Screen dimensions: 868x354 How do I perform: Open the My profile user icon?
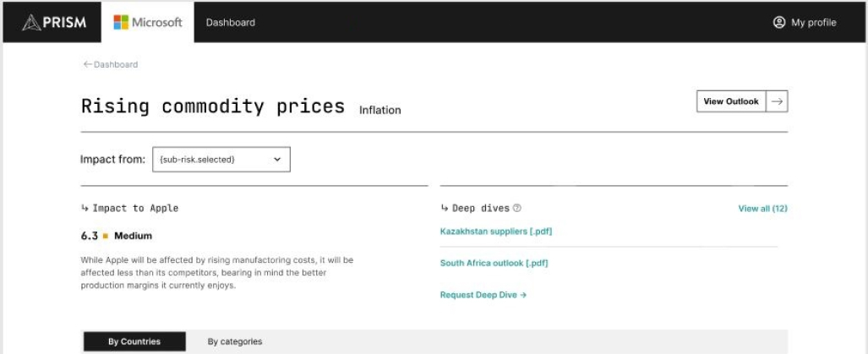[x=778, y=23]
